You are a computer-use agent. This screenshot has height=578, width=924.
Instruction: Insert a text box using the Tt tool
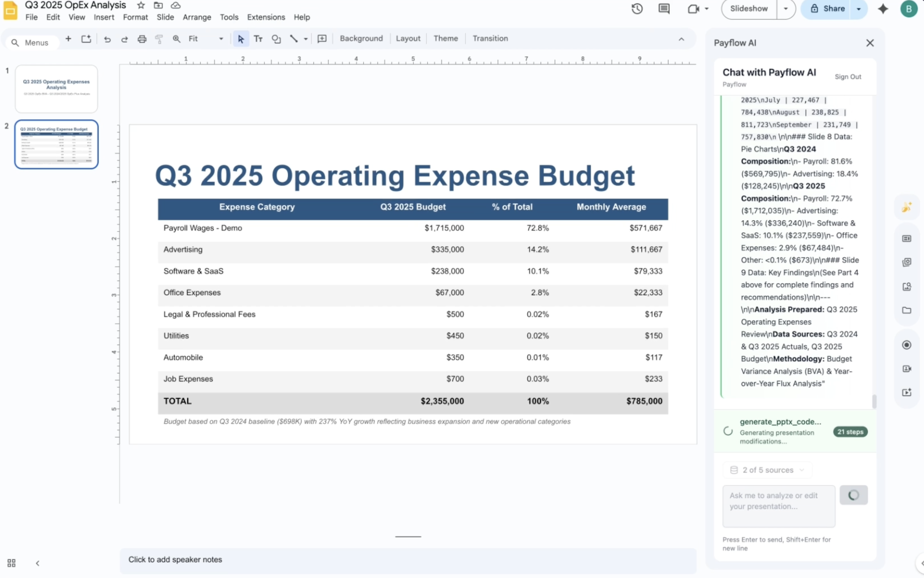258,39
